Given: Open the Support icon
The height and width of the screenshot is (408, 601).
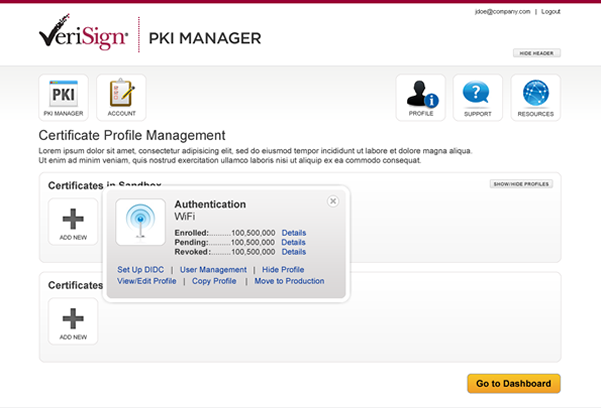Looking at the screenshot, I should pos(478,96).
